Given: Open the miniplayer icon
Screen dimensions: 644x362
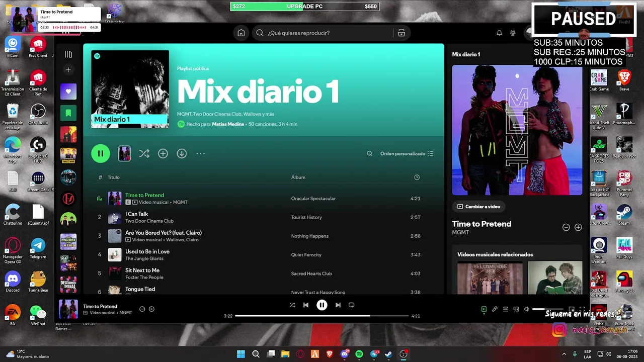Looking at the screenshot, I should (572, 309).
